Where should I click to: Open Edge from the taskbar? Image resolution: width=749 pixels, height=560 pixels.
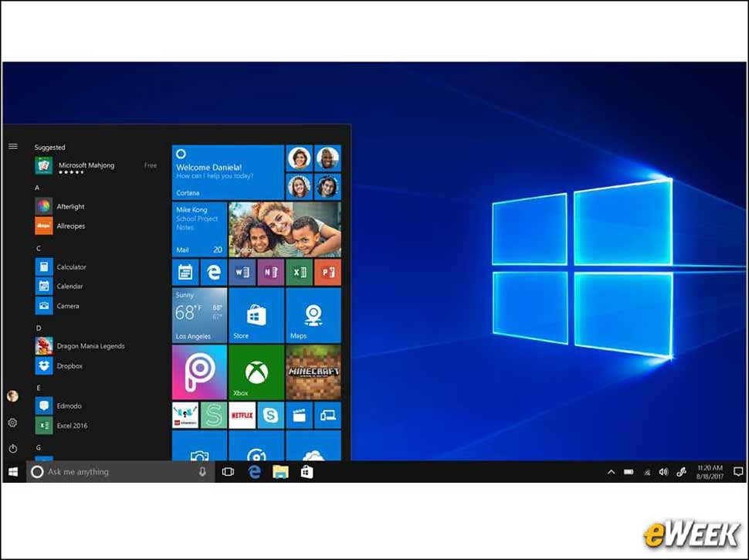point(255,472)
